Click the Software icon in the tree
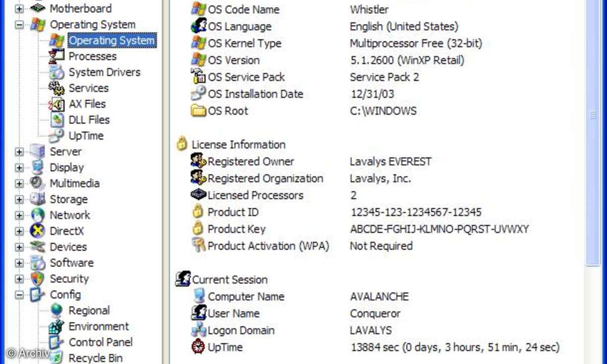The height and width of the screenshot is (364, 607). (37, 263)
